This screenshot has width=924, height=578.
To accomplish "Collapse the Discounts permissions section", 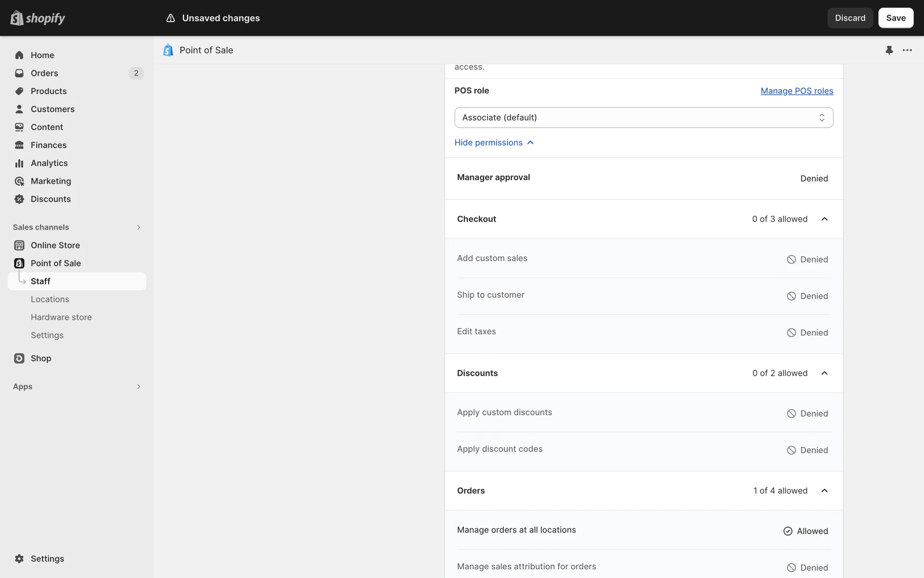I will 824,373.
